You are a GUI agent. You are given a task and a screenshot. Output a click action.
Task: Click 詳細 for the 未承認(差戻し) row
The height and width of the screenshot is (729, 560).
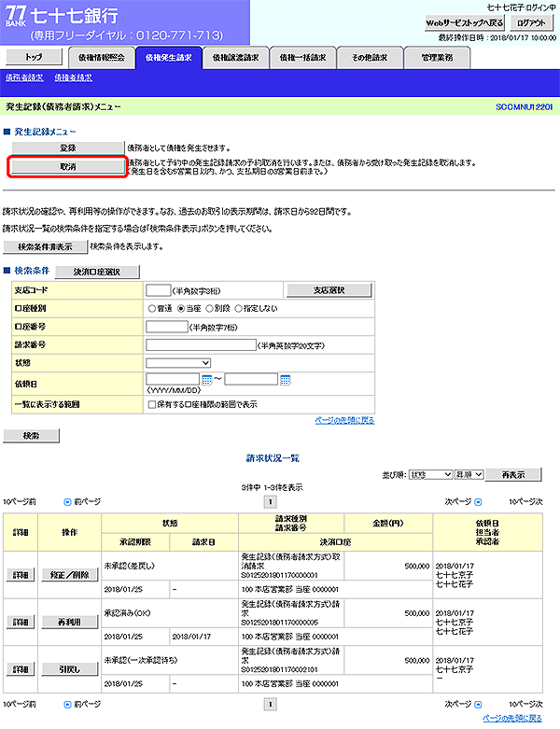pos(21,575)
